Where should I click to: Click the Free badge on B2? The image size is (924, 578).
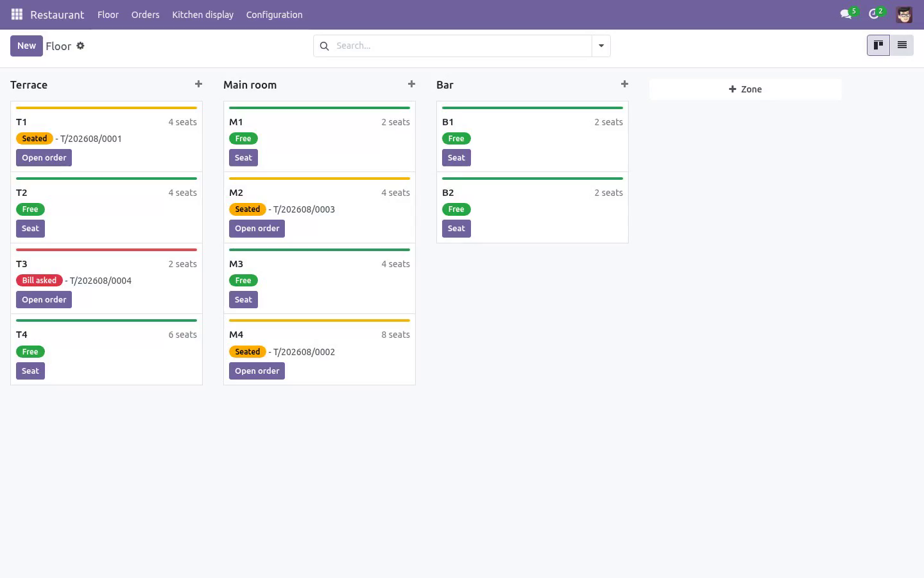click(x=456, y=209)
